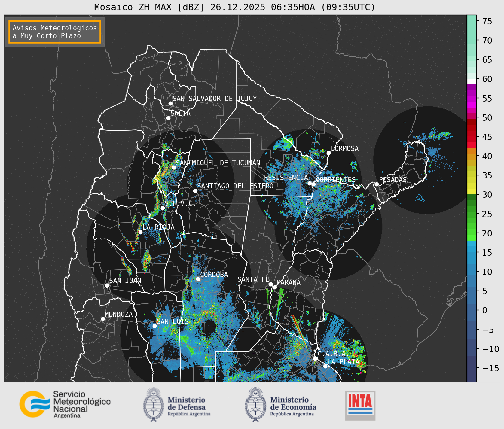Screen dimensions: 504x429
Task: Select the Paraná city marker
Action: [275, 287]
